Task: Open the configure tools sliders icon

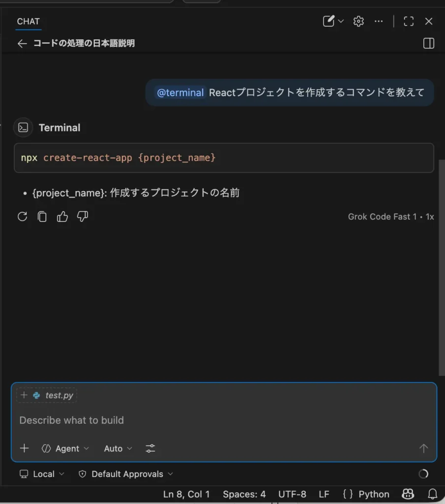Action: click(x=150, y=448)
